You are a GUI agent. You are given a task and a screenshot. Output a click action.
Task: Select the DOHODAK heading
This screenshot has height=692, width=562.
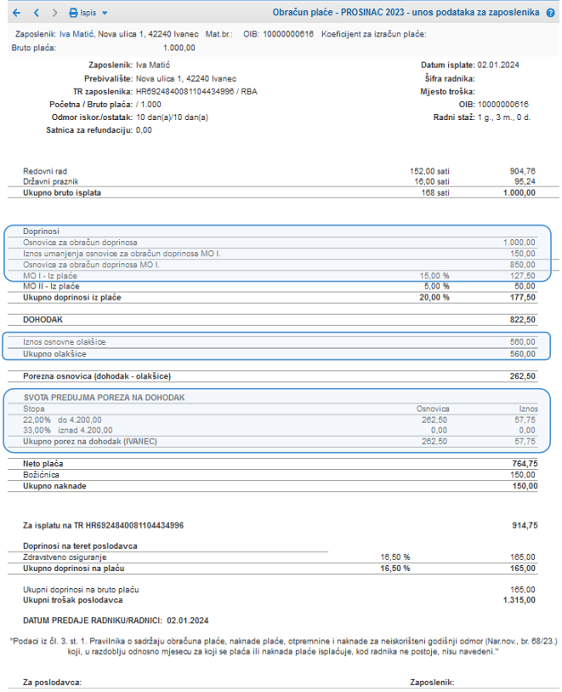click(43, 320)
